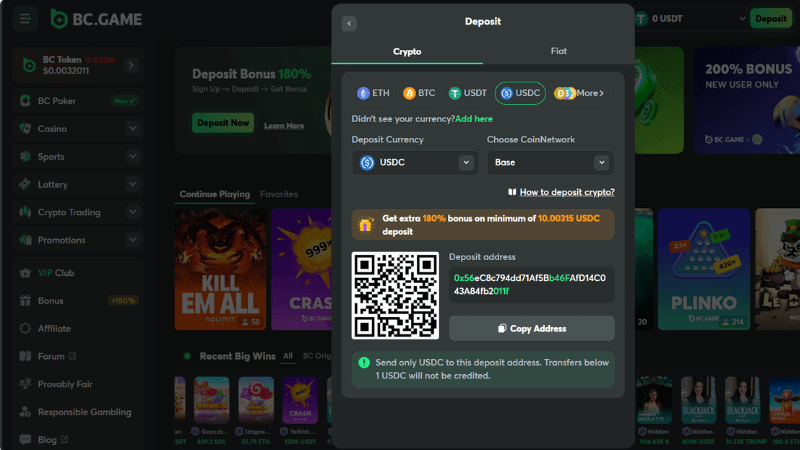
Task: Click the Promotions sidebar icon
Action: point(25,240)
